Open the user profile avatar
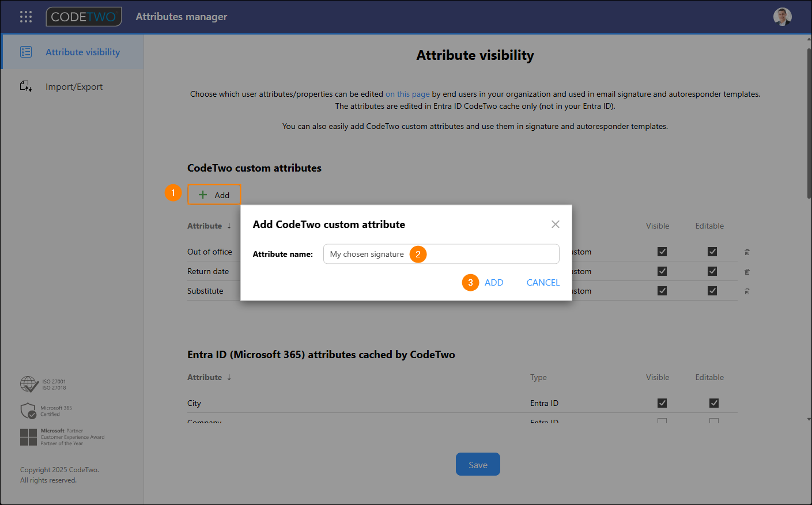 click(x=782, y=17)
